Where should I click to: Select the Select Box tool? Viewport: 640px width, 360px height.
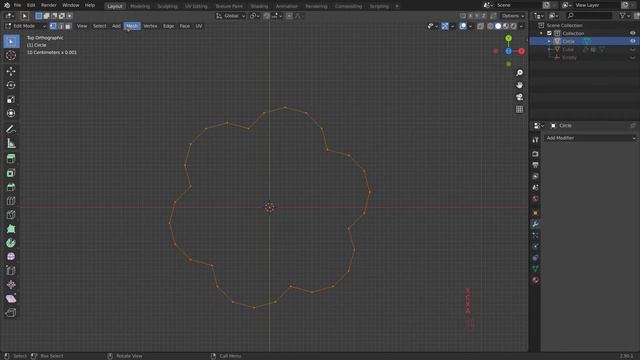[x=11, y=42]
